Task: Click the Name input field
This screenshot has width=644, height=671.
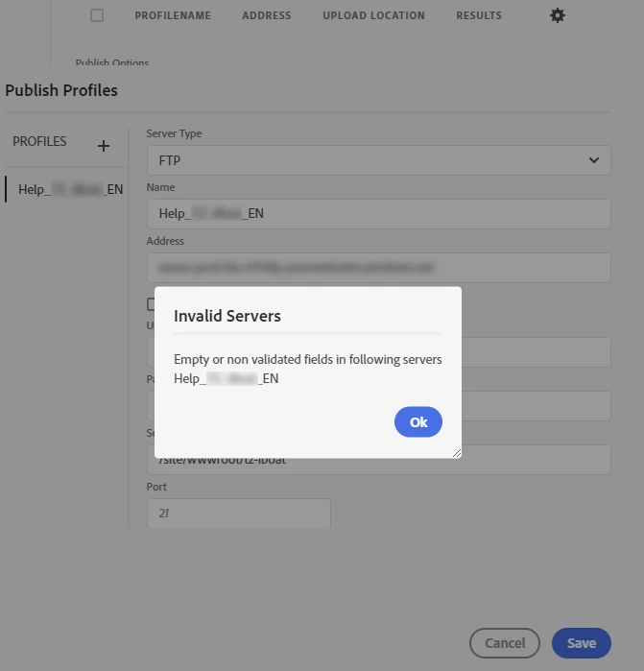Action: pyautogui.click(x=379, y=214)
